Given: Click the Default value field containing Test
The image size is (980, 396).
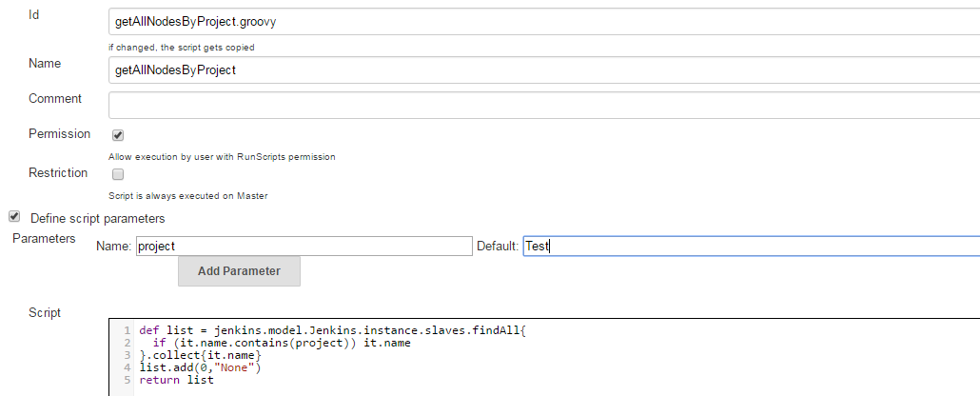Looking at the screenshot, I should point(750,246).
